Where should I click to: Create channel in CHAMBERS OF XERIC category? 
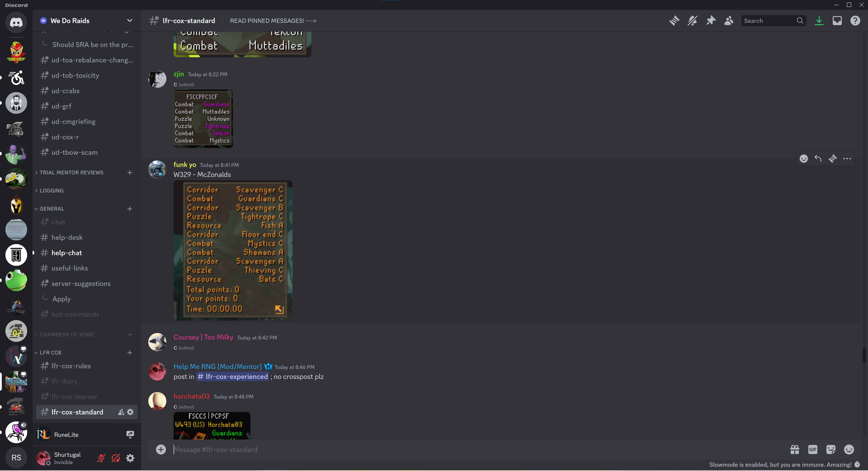(130, 334)
